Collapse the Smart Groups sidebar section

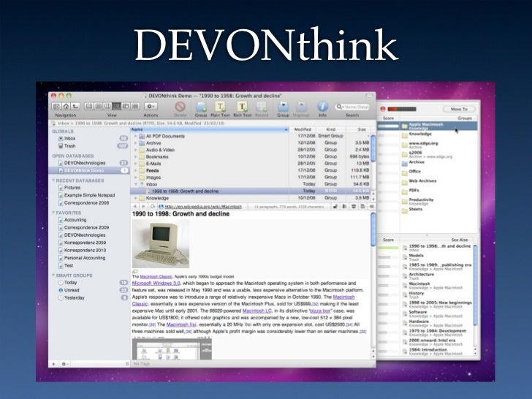(x=53, y=275)
